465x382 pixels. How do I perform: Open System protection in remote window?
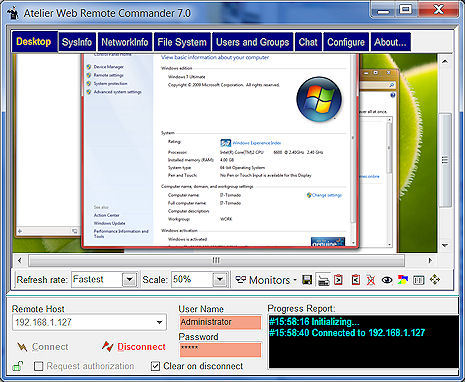click(110, 83)
